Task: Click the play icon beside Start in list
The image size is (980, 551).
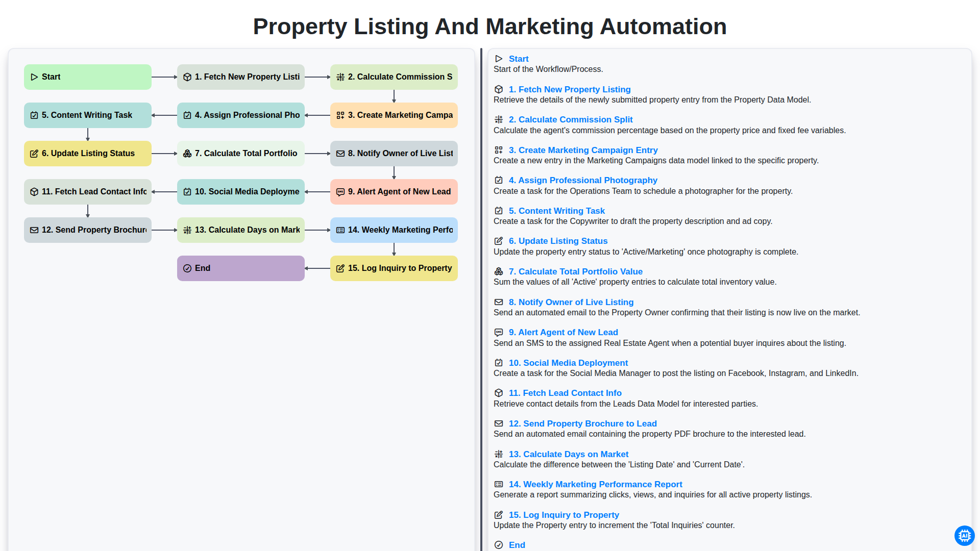Action: (499, 59)
